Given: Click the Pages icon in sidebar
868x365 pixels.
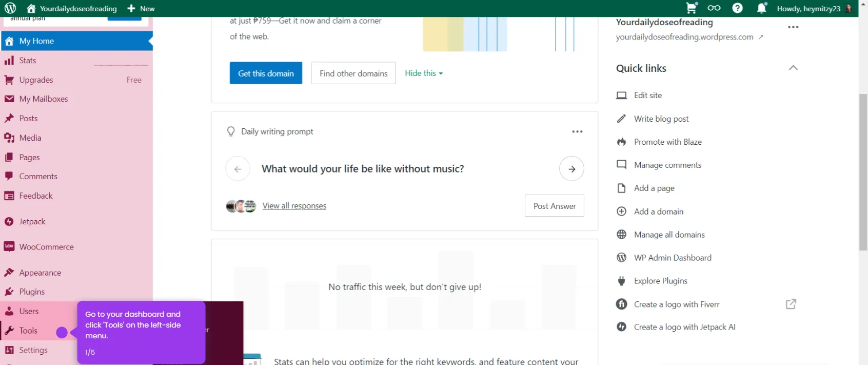Looking at the screenshot, I should click(9, 157).
